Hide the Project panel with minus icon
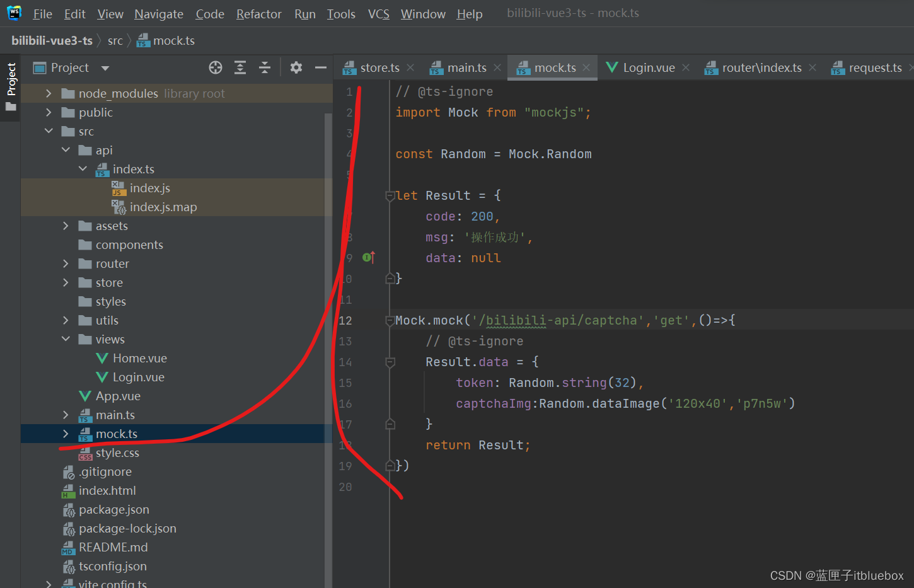The height and width of the screenshot is (588, 914). coord(320,67)
